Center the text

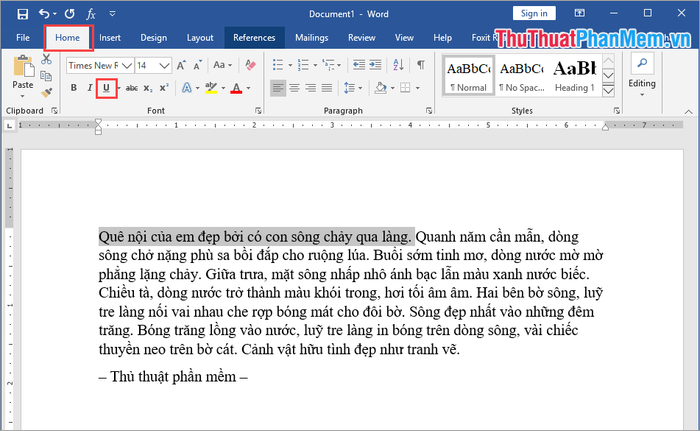pos(294,88)
